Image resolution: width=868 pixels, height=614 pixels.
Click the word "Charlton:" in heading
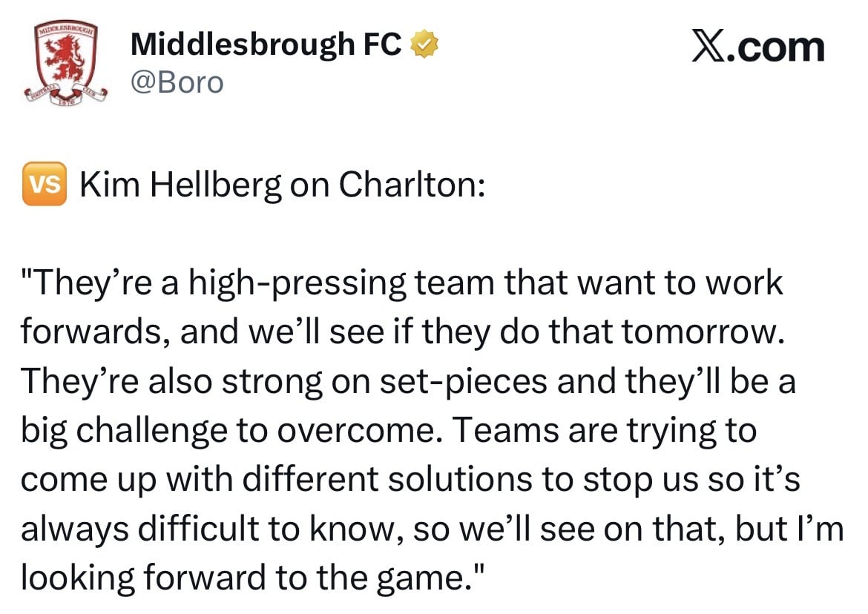(412, 184)
